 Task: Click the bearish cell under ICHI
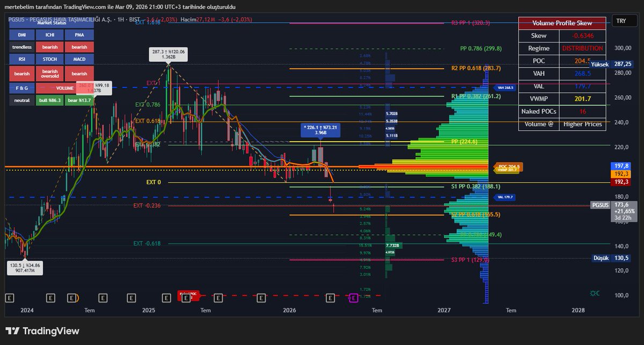(x=50, y=47)
